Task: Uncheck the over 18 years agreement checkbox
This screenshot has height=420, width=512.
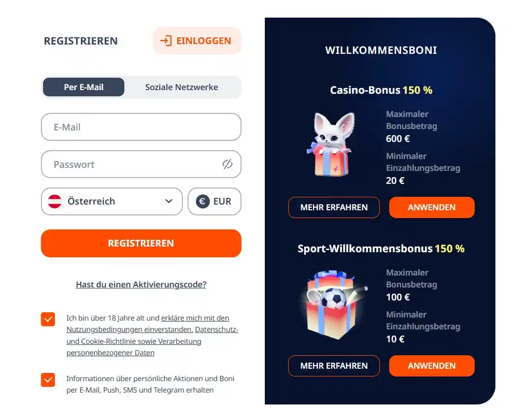Action: [48, 319]
